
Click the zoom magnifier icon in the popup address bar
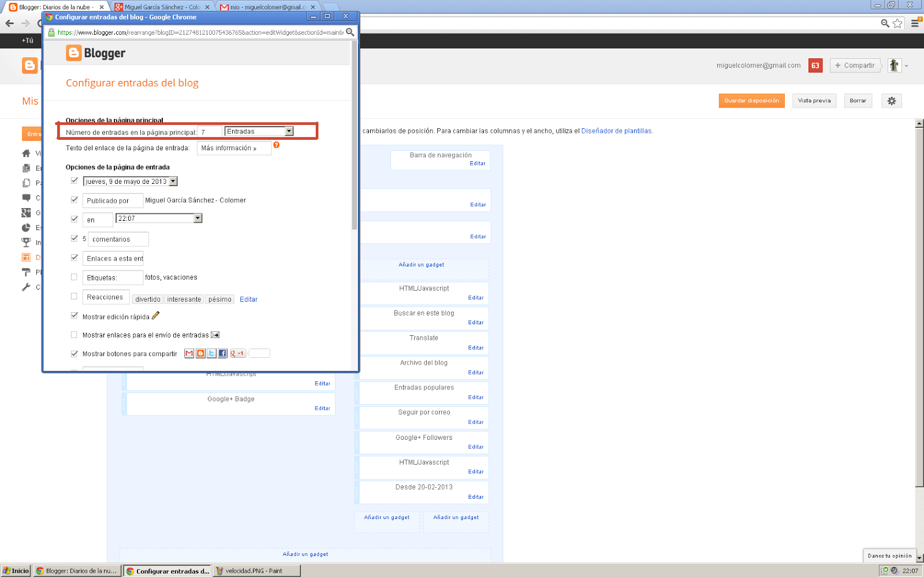[x=350, y=32]
